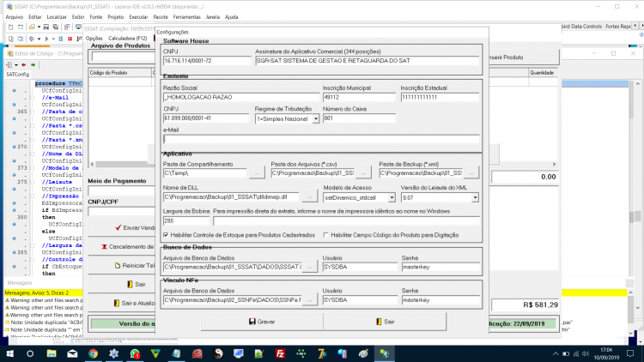
Task: Click the Gravar button
Action: tap(262, 322)
